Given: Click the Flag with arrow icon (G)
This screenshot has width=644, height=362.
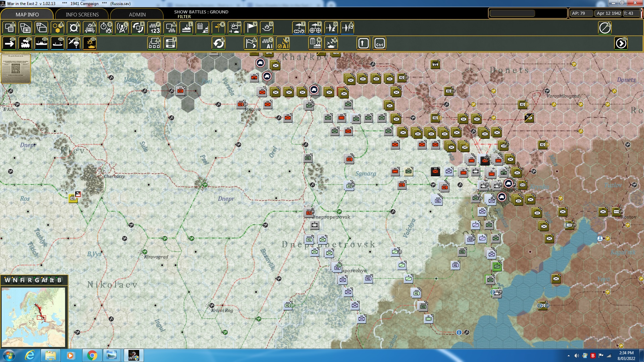Looking at the screenshot, I should [x=251, y=43].
